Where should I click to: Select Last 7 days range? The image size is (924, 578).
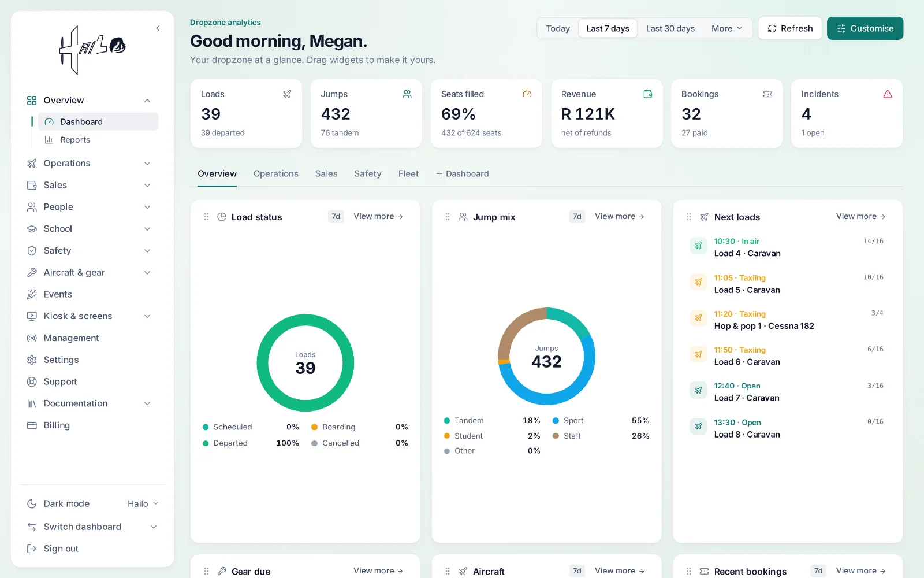click(x=608, y=28)
